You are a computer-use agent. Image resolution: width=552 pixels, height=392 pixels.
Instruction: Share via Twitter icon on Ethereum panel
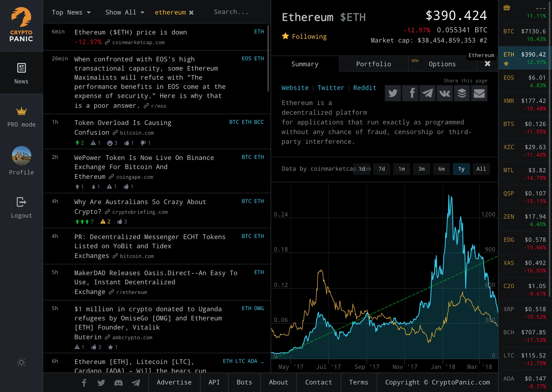click(393, 93)
